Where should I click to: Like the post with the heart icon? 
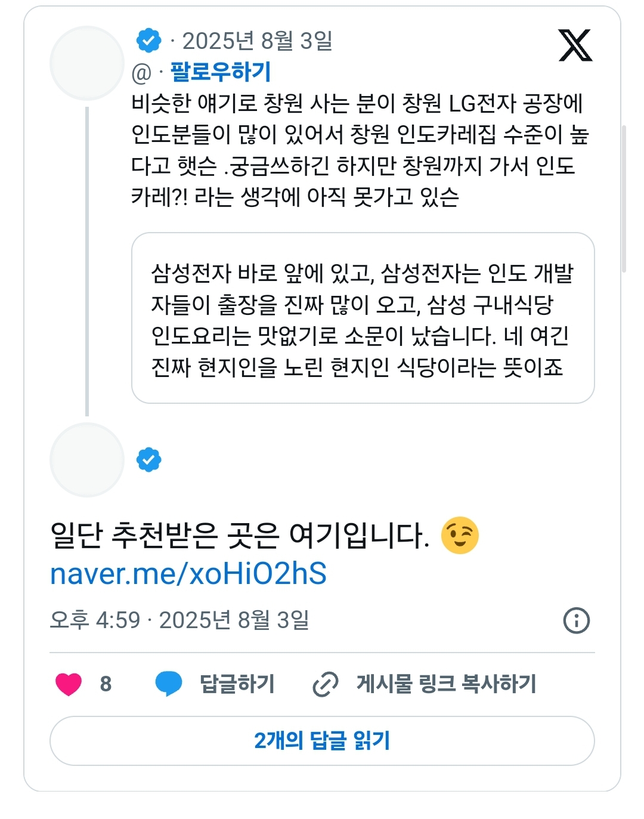tap(69, 684)
